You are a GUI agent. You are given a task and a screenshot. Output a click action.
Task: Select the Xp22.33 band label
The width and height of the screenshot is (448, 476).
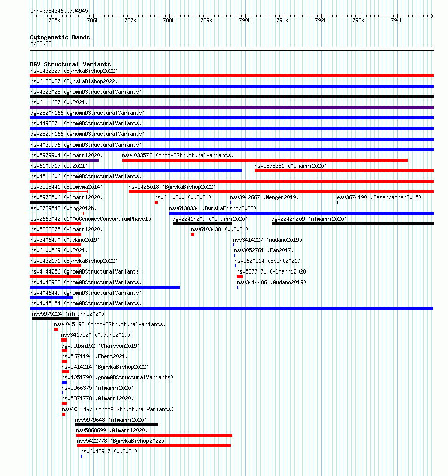tap(41, 43)
